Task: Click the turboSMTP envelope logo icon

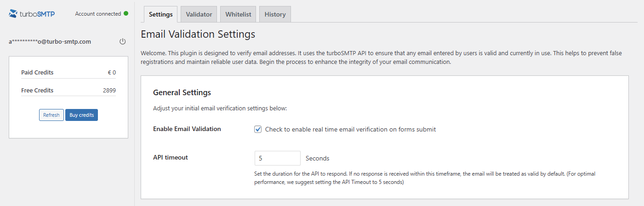Action: tap(13, 14)
